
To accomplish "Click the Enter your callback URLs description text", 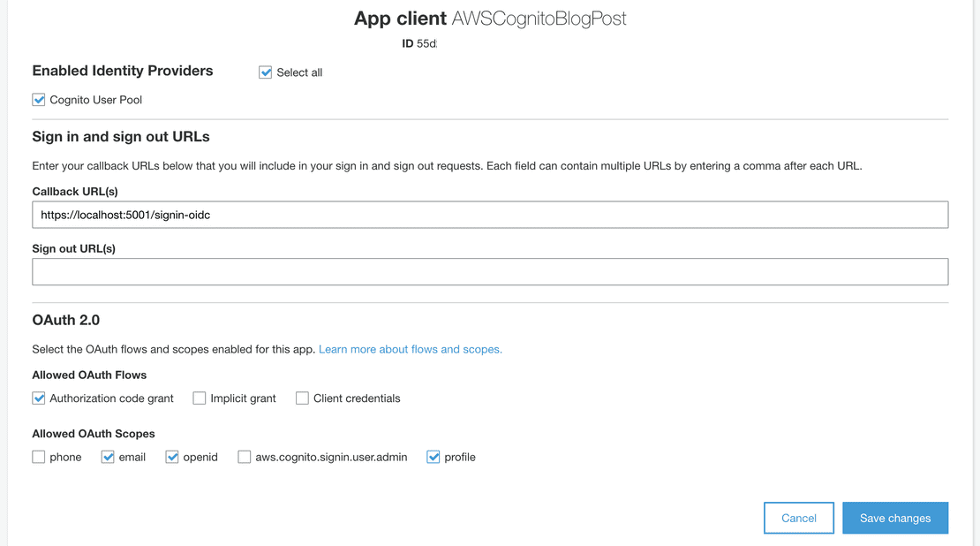I will (x=447, y=166).
